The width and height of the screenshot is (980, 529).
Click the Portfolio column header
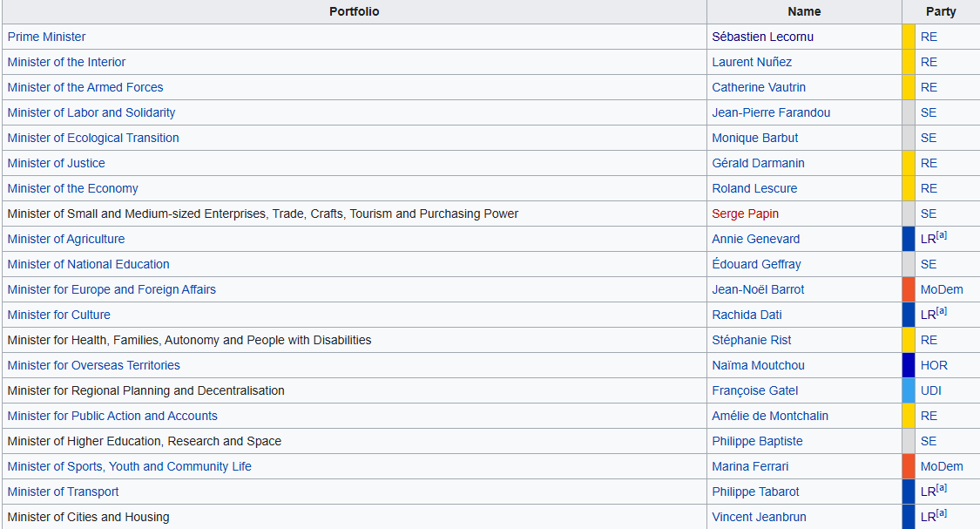[x=354, y=11]
